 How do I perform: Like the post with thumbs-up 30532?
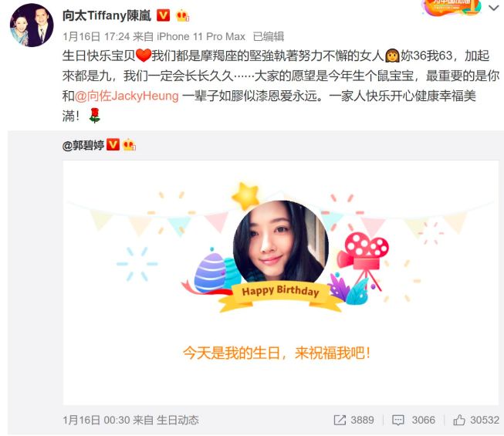[476, 420]
